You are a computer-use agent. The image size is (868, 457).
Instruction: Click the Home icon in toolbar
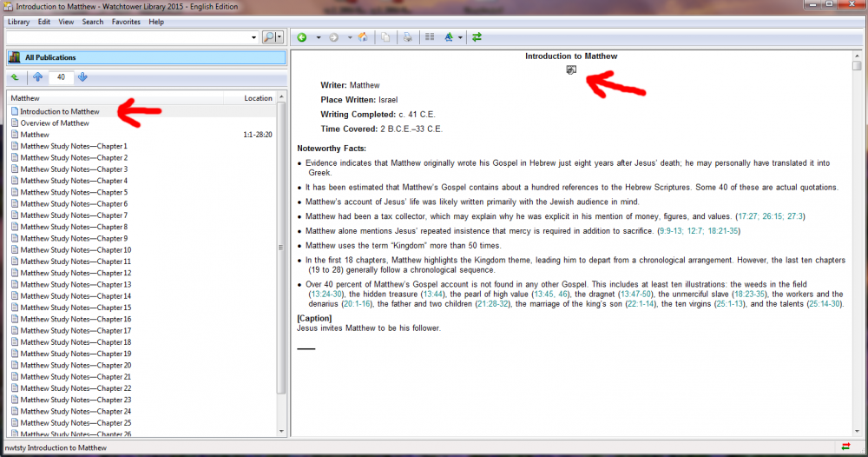(x=362, y=37)
